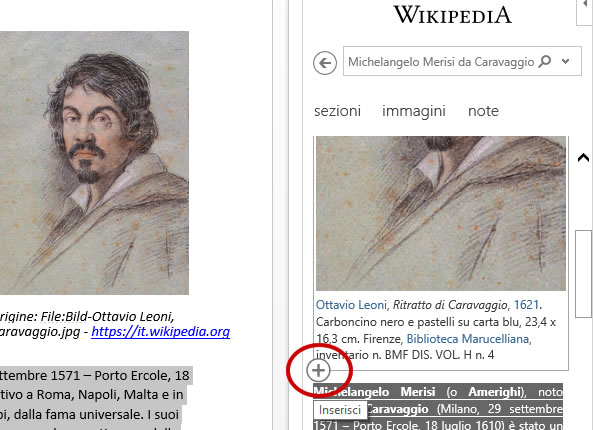Click the pane's vertical scrollbar thumb
This screenshot has width=595, height=430.
583,273
